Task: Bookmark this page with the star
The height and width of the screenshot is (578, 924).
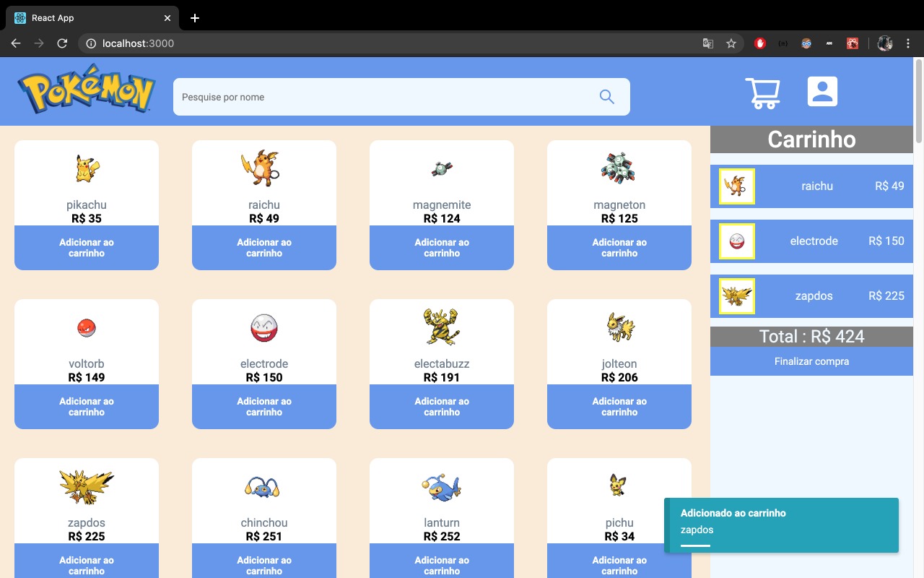Action: click(731, 43)
